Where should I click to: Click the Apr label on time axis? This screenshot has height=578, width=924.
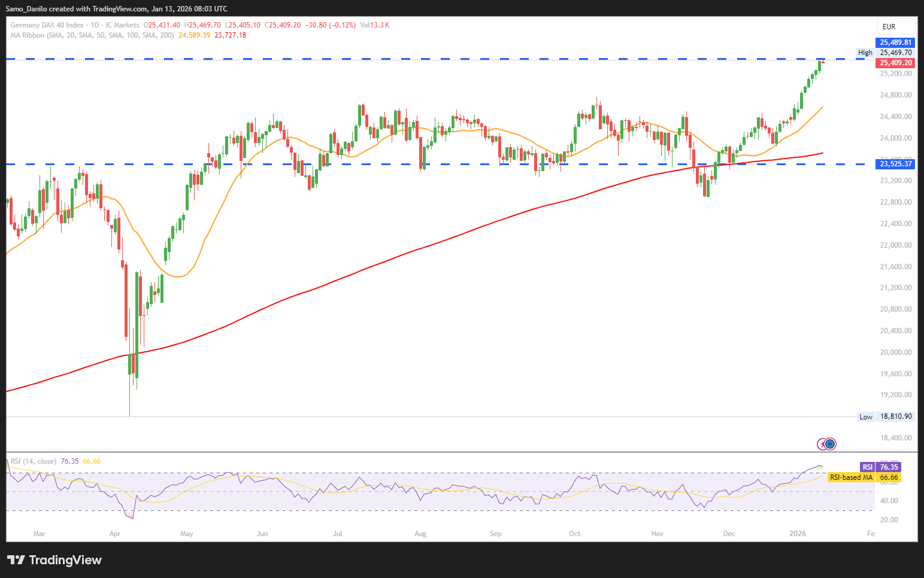tap(115, 534)
